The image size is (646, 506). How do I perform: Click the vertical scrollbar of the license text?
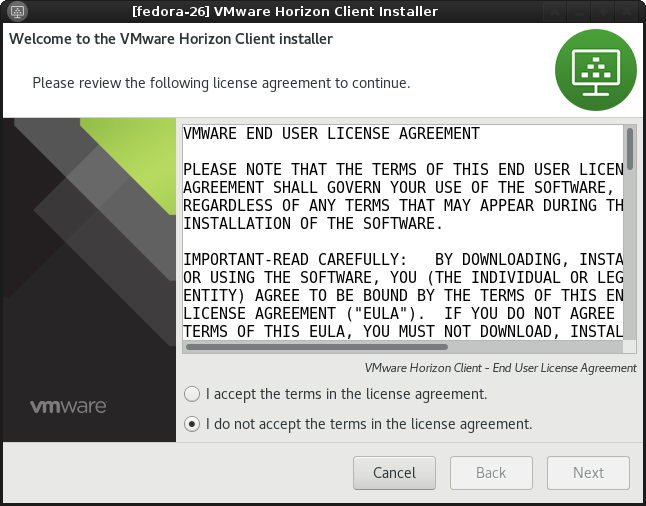pos(630,232)
